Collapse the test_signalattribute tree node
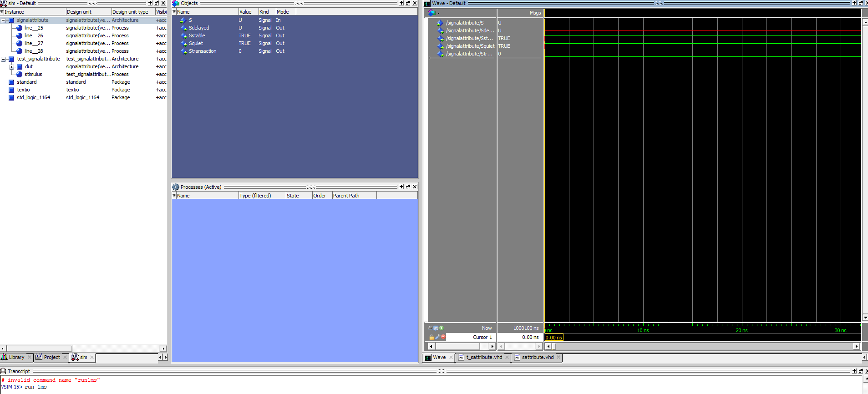 [x=4, y=59]
